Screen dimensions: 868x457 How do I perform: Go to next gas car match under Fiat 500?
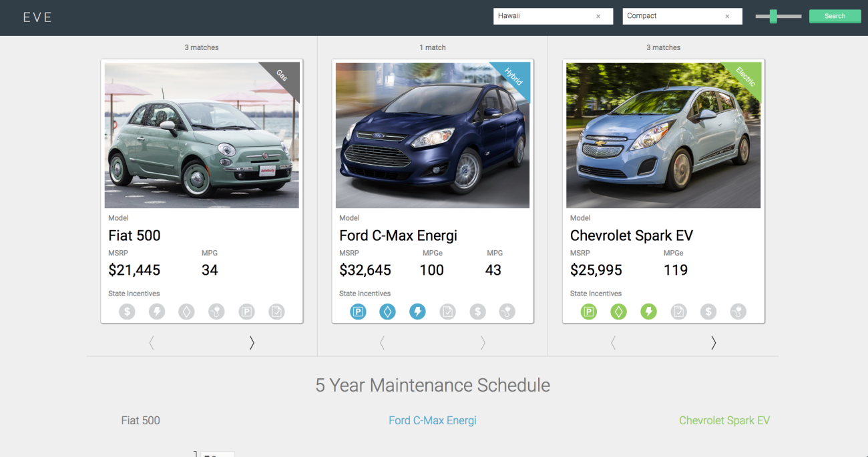pos(252,343)
